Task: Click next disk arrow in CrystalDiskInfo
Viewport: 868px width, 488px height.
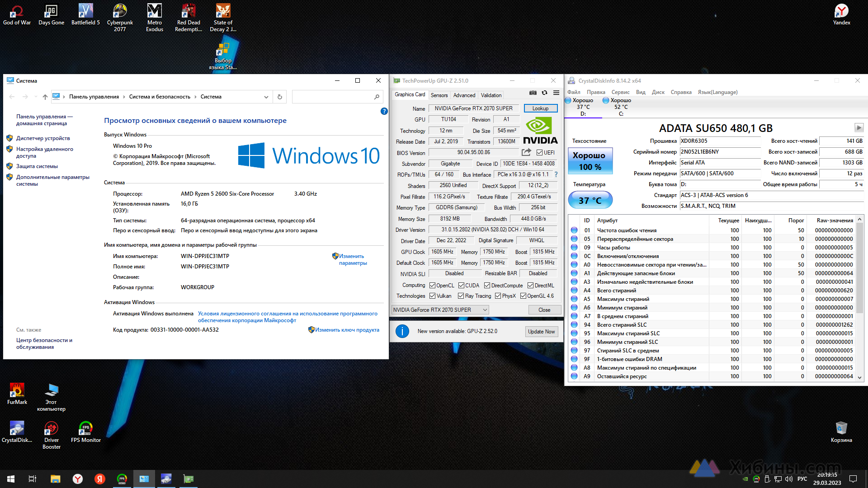Action: [x=859, y=128]
